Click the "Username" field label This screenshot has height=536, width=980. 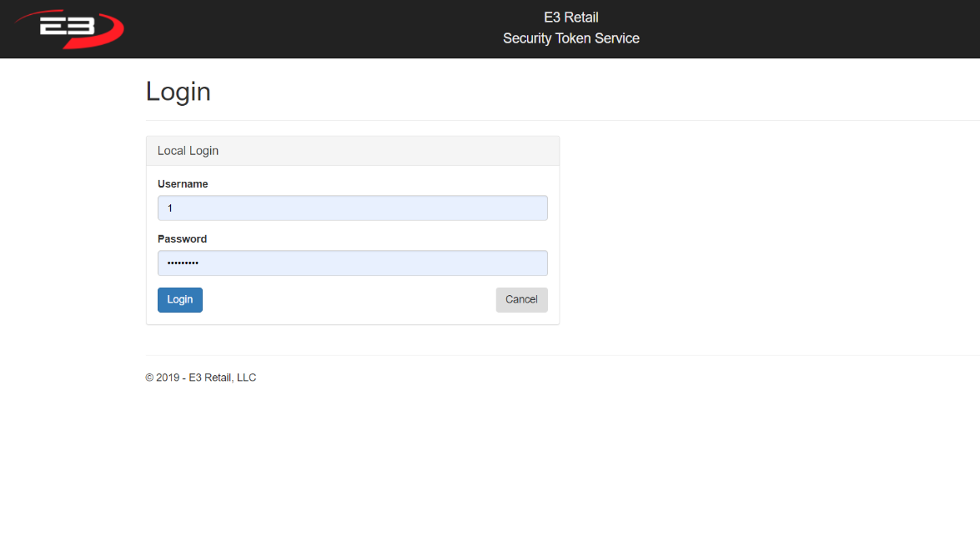(183, 183)
